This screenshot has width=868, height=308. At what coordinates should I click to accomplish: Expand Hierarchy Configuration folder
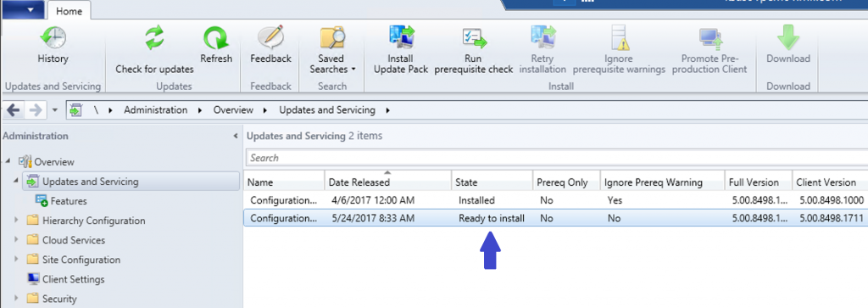[x=17, y=221]
